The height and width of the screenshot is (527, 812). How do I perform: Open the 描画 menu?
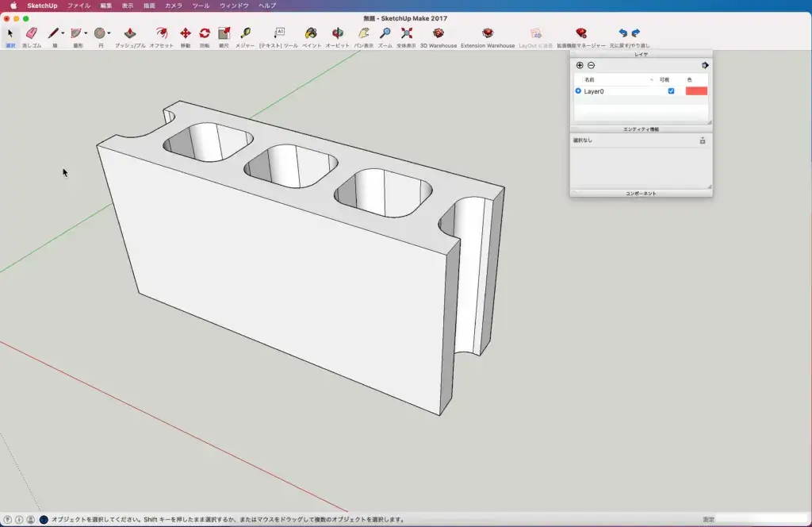point(149,6)
